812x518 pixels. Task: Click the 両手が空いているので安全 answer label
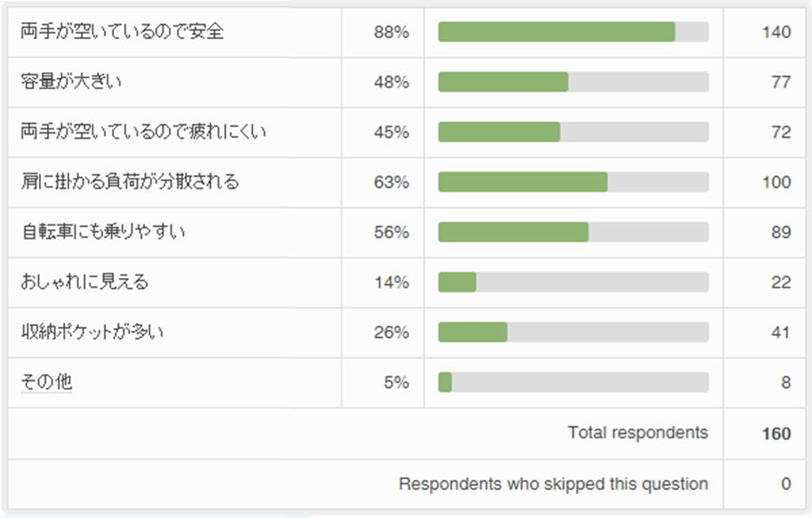(x=122, y=32)
